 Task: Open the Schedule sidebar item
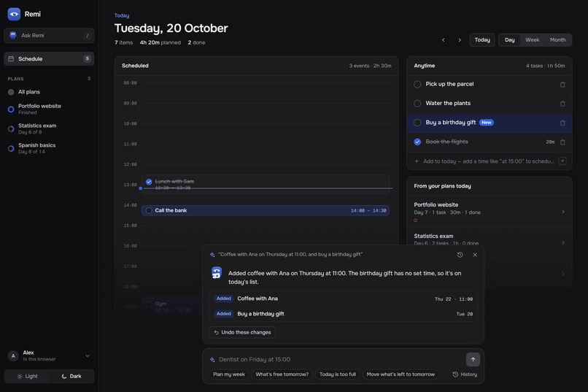[49, 58]
